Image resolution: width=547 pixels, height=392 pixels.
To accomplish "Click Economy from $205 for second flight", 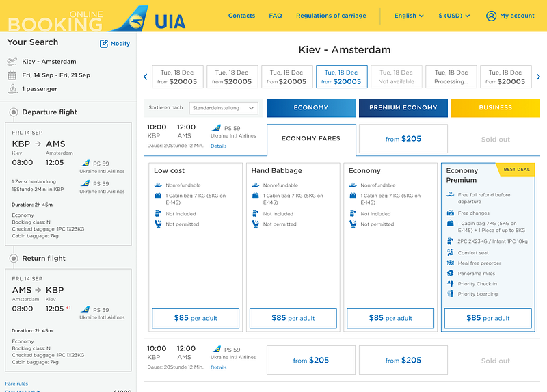I will (311, 361).
